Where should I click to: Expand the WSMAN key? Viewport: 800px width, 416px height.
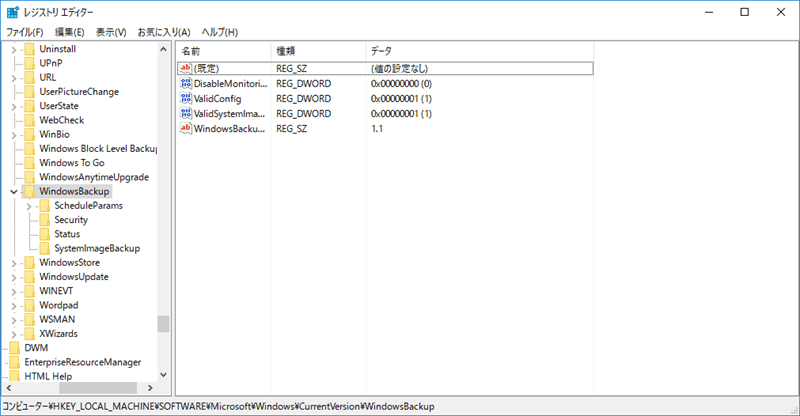14,321
